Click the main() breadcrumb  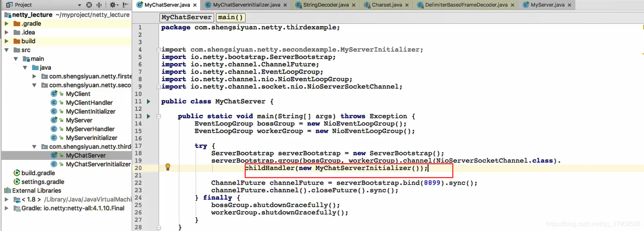click(x=230, y=17)
